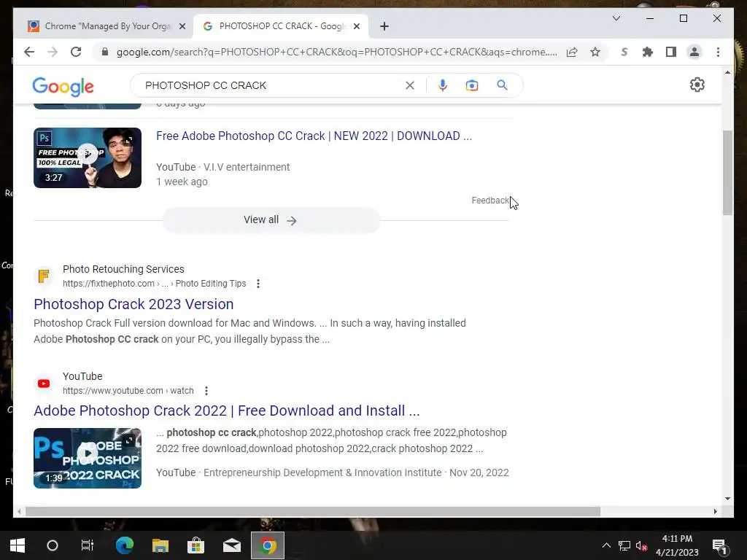747x560 pixels.
Task: Click the site security lock icon
Action: pos(105,52)
